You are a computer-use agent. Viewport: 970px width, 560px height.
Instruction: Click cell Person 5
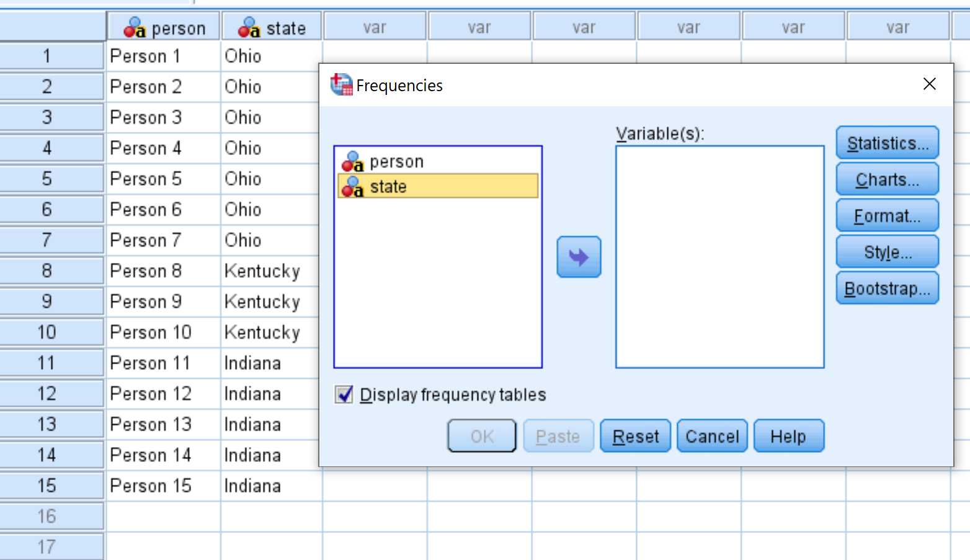pyautogui.click(x=164, y=179)
